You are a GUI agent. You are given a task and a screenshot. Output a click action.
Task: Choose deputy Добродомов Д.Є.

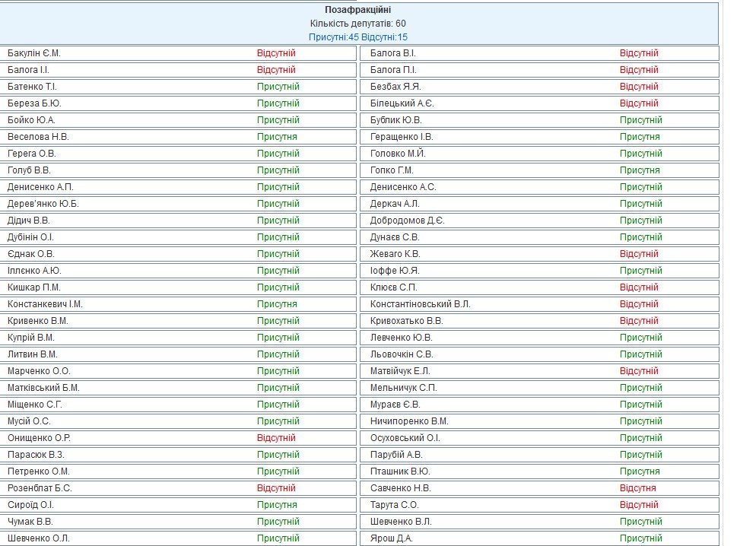(x=407, y=221)
